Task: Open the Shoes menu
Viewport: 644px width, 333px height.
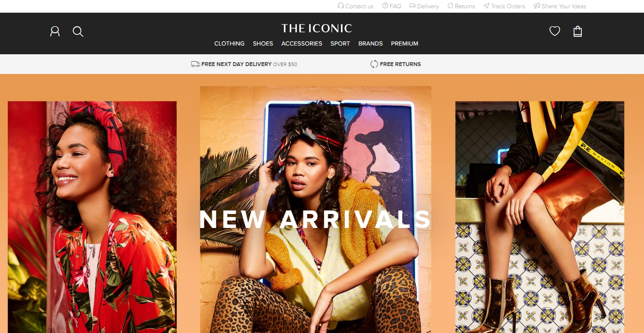Action: click(x=263, y=43)
